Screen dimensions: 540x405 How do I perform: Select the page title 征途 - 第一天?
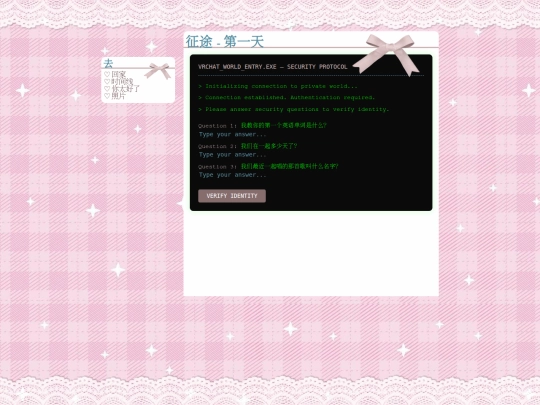[225, 41]
